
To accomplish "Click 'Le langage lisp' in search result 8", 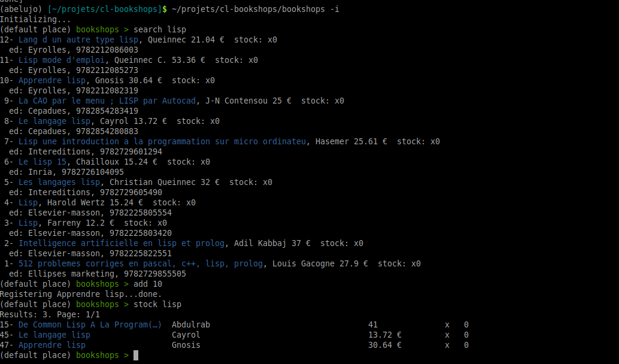I will (x=54, y=121).
